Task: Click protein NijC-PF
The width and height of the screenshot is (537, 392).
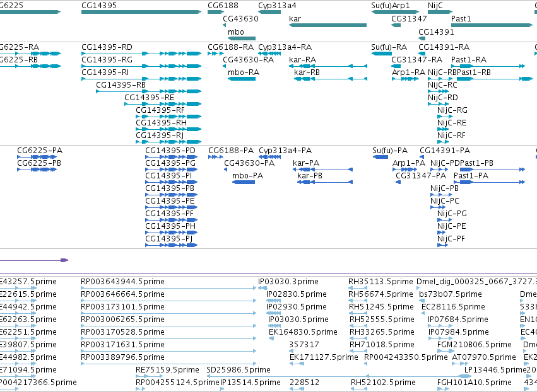Action: tap(442, 245)
